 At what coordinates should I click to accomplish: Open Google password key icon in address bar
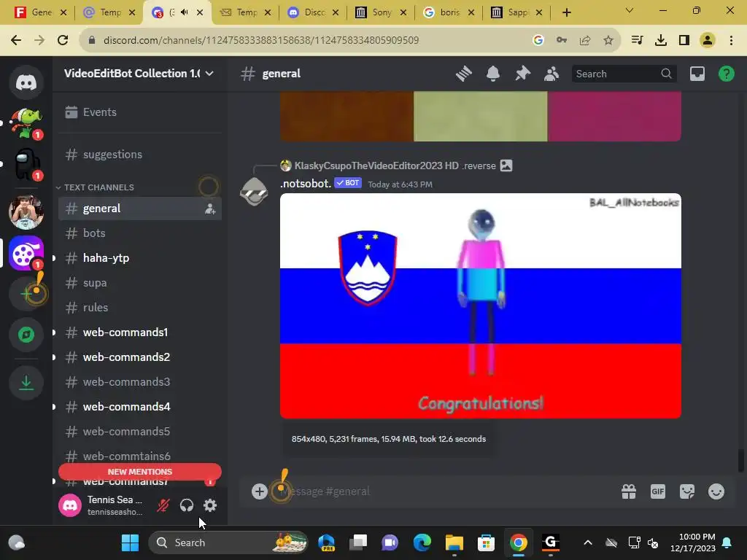(x=562, y=40)
